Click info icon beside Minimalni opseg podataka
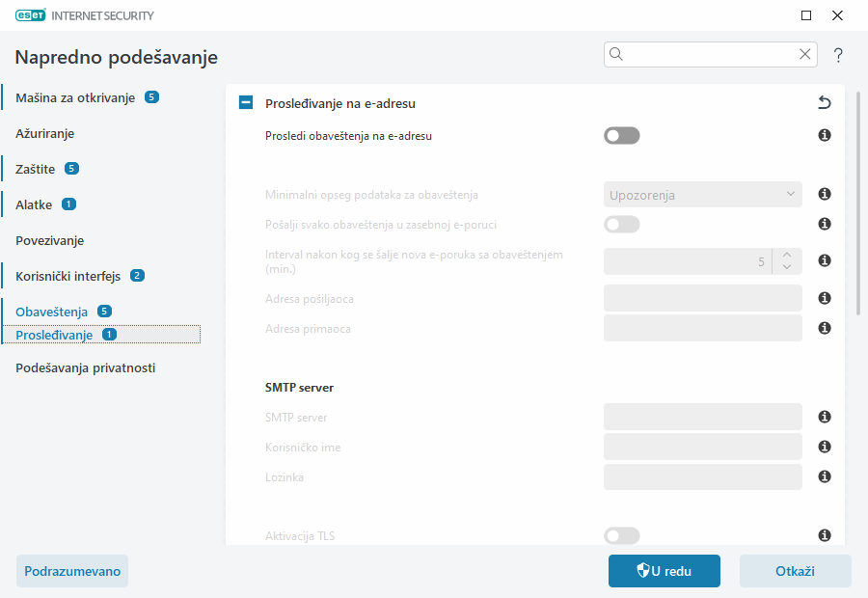The height and width of the screenshot is (598, 868). tap(825, 195)
